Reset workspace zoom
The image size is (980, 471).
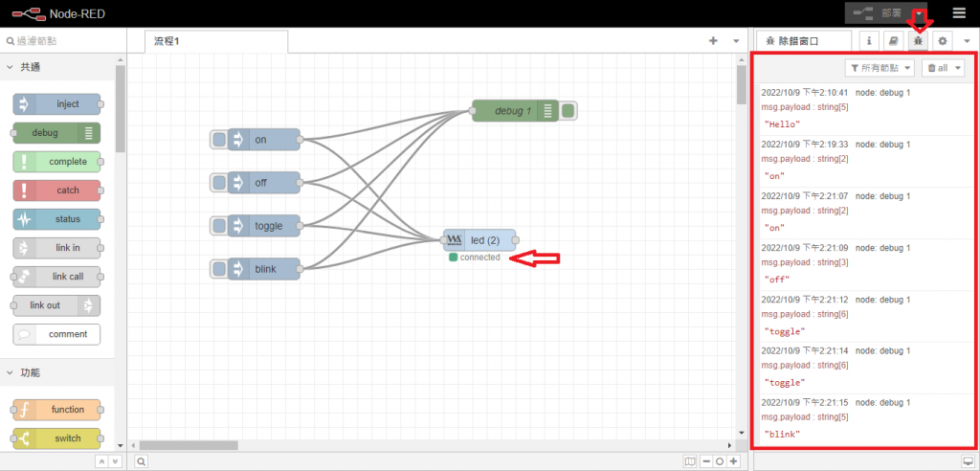point(720,461)
